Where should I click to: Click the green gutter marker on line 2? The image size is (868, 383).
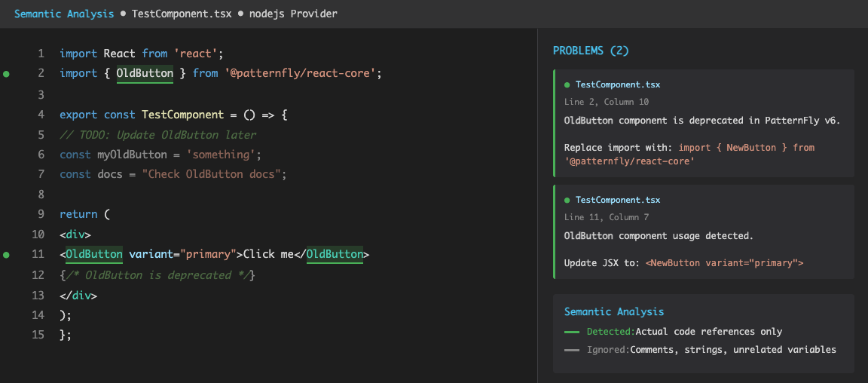pos(7,74)
